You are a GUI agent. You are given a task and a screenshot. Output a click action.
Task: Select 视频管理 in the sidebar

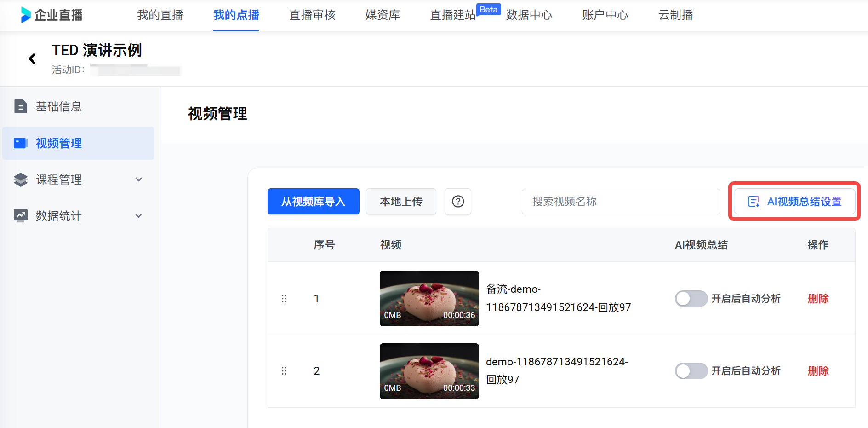[79, 143]
